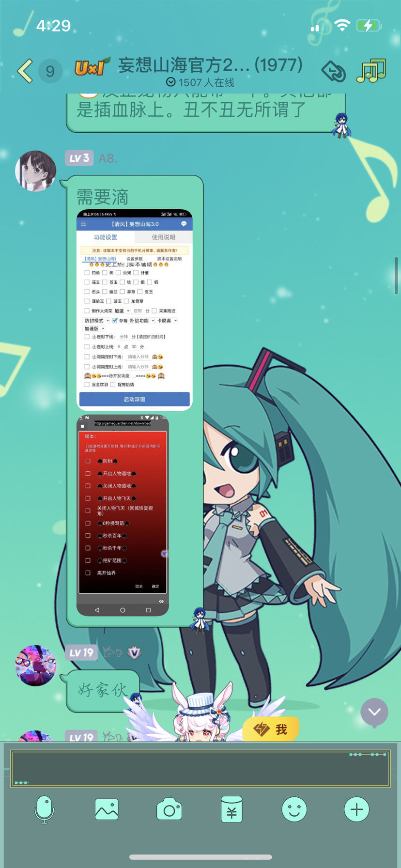Image resolution: width=401 pixels, height=868 pixels.
Task: Tap the V medal badge beside LV 19
Action: click(134, 652)
